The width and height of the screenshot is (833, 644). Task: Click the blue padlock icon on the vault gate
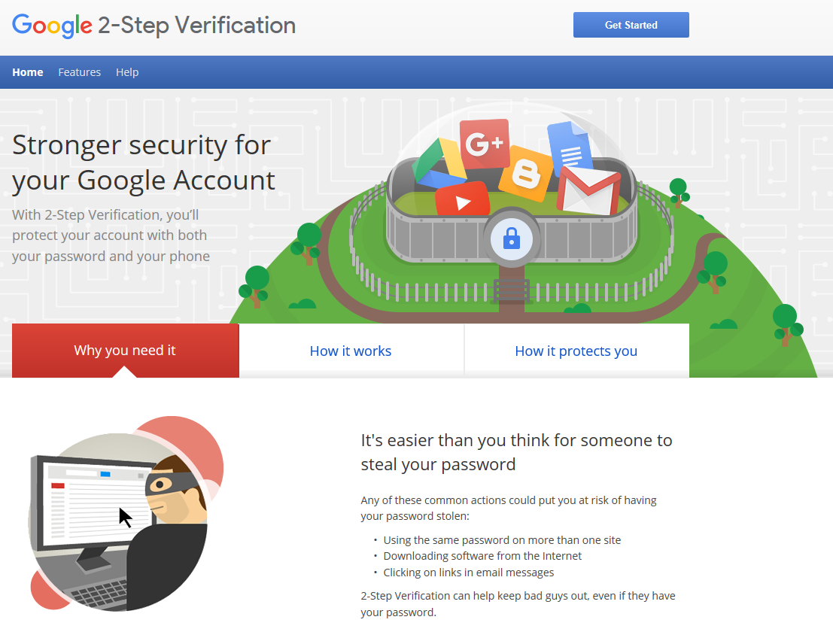[x=512, y=239]
